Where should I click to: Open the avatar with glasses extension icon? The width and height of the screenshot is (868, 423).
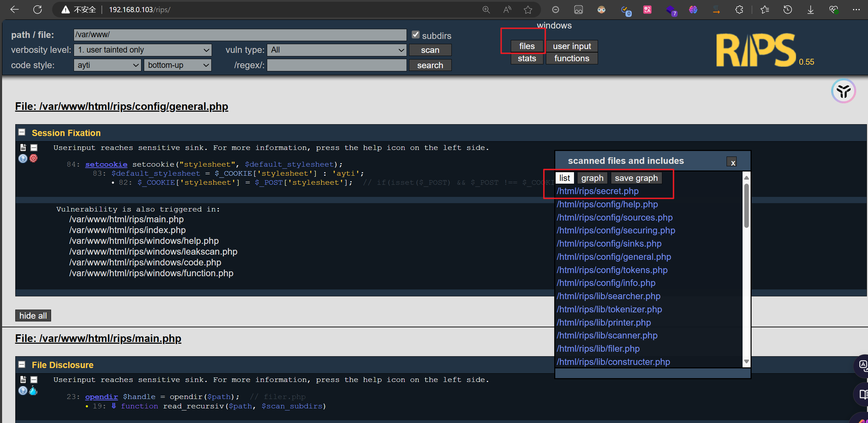(x=601, y=10)
